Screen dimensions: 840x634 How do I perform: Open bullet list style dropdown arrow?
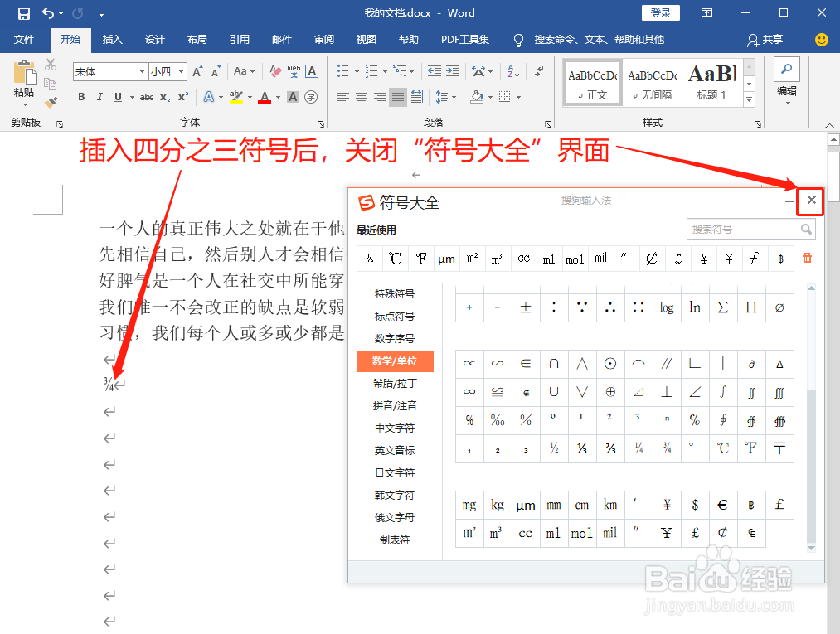click(x=357, y=71)
